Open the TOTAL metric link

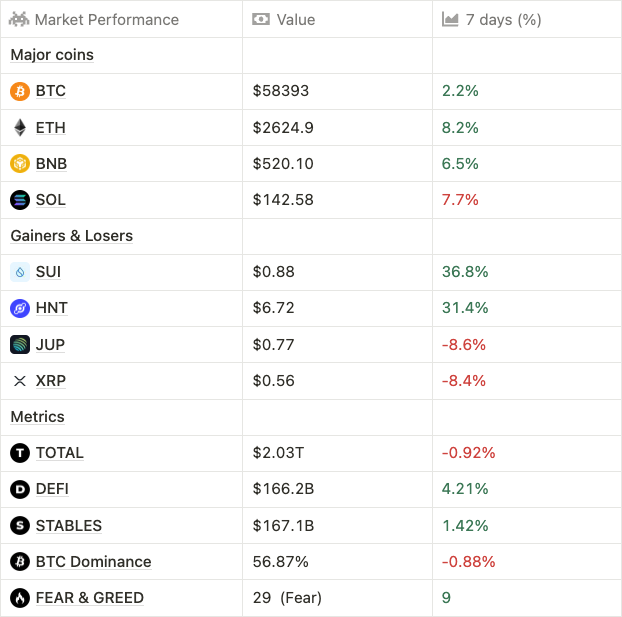[x=59, y=453]
